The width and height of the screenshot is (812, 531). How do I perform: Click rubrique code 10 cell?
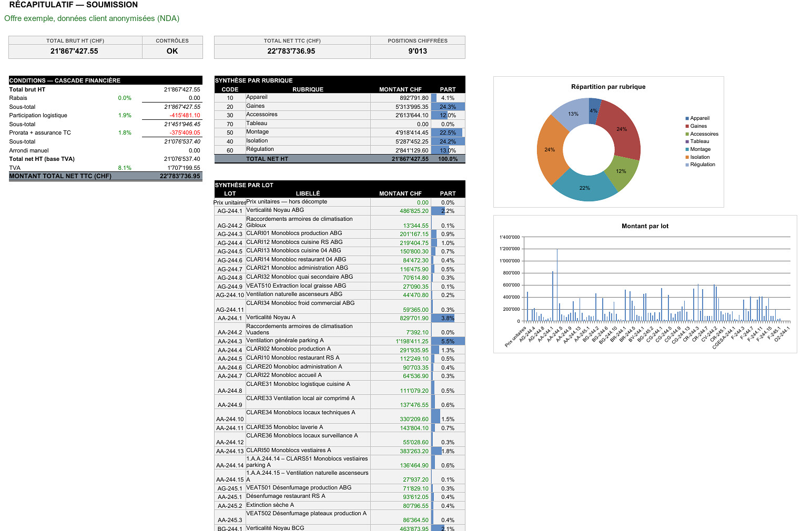pos(230,98)
